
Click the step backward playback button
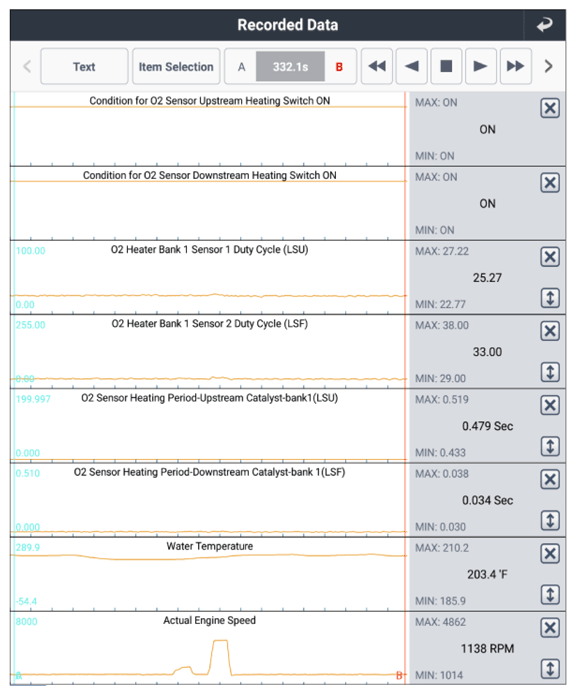[x=412, y=66]
